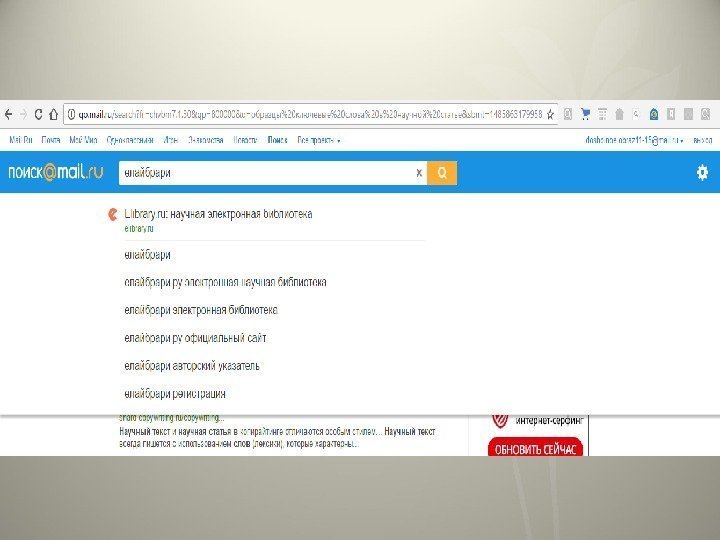Select Поиск in the top navigation
The height and width of the screenshot is (540, 720).
coord(277,140)
